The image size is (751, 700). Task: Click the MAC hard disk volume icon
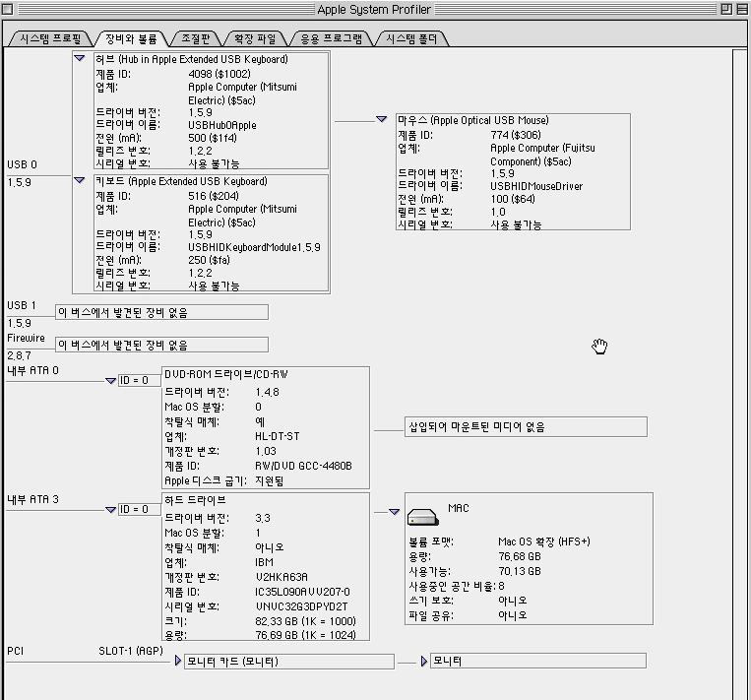tap(427, 518)
